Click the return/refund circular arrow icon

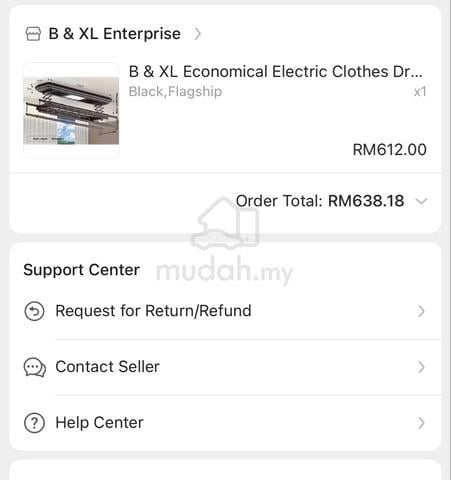pyautogui.click(x=34, y=311)
